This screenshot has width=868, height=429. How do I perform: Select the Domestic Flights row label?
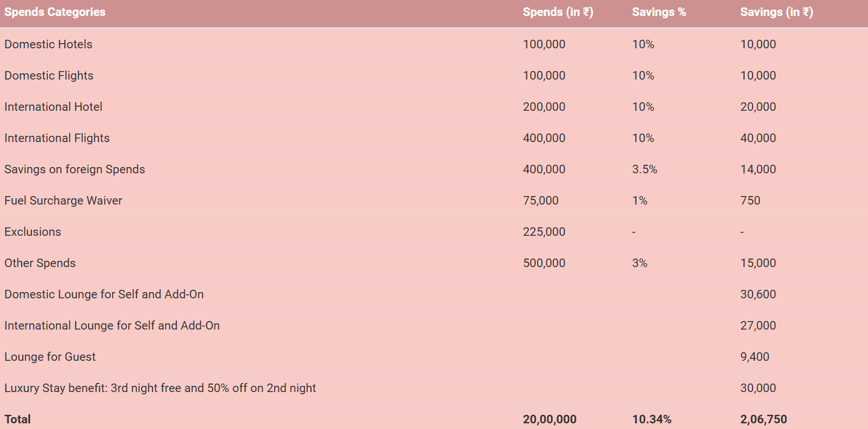tap(49, 76)
